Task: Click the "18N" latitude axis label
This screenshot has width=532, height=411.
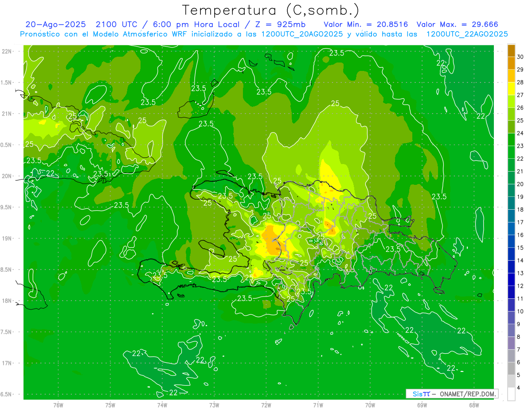Action: (7, 301)
